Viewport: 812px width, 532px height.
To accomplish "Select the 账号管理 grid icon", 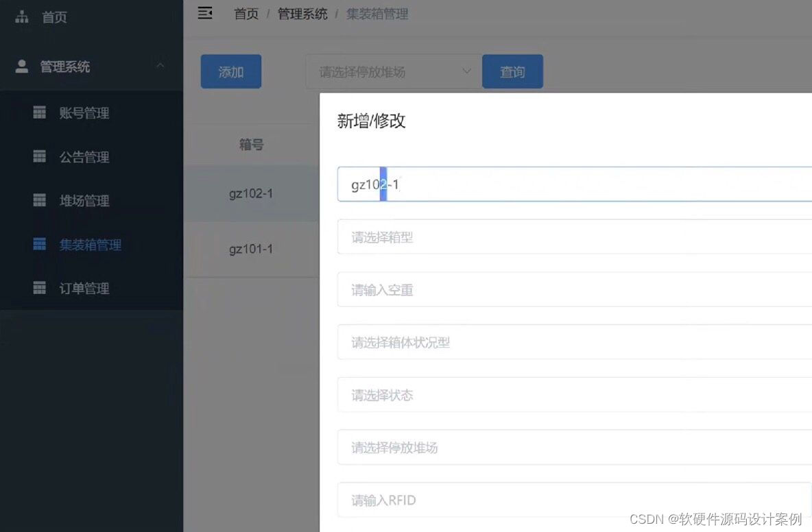I will click(38, 112).
